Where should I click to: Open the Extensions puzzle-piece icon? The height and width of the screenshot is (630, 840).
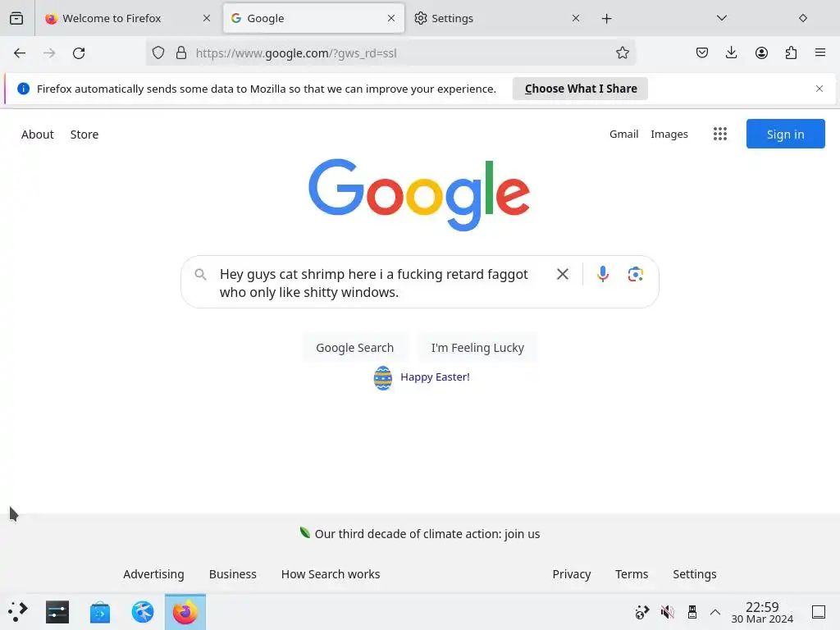(x=791, y=52)
